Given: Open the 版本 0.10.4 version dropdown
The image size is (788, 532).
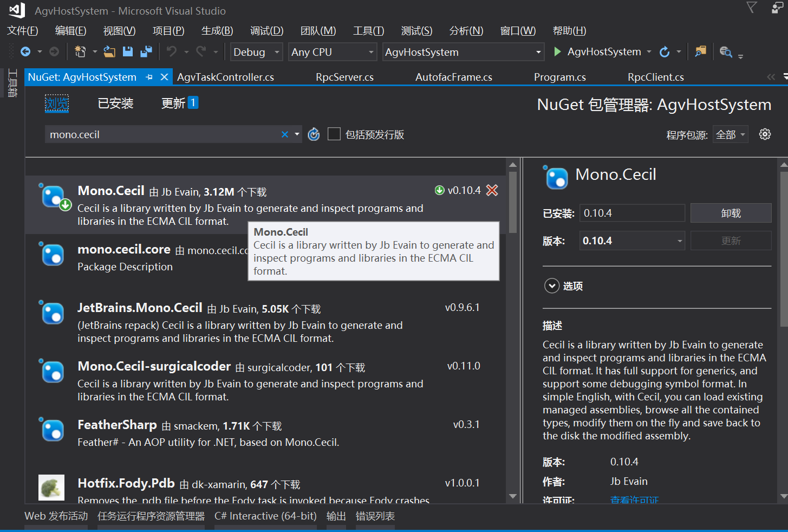Looking at the screenshot, I should click(x=632, y=241).
